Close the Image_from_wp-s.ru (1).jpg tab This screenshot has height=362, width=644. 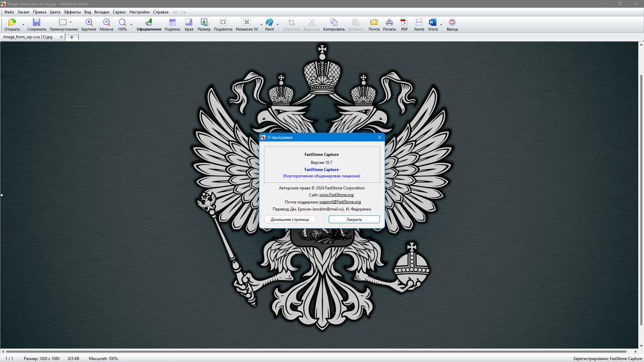[x=61, y=37]
